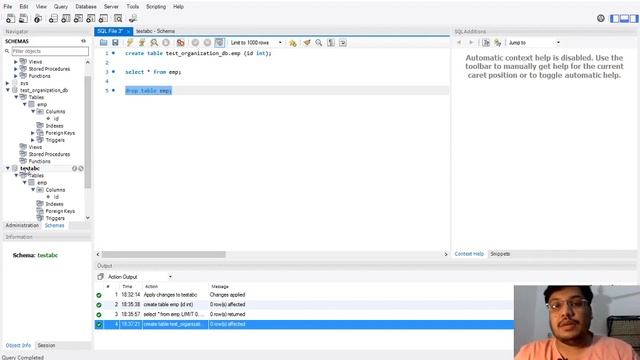The image size is (640, 360).
Task: Open the Session tab
Action: [46, 345]
